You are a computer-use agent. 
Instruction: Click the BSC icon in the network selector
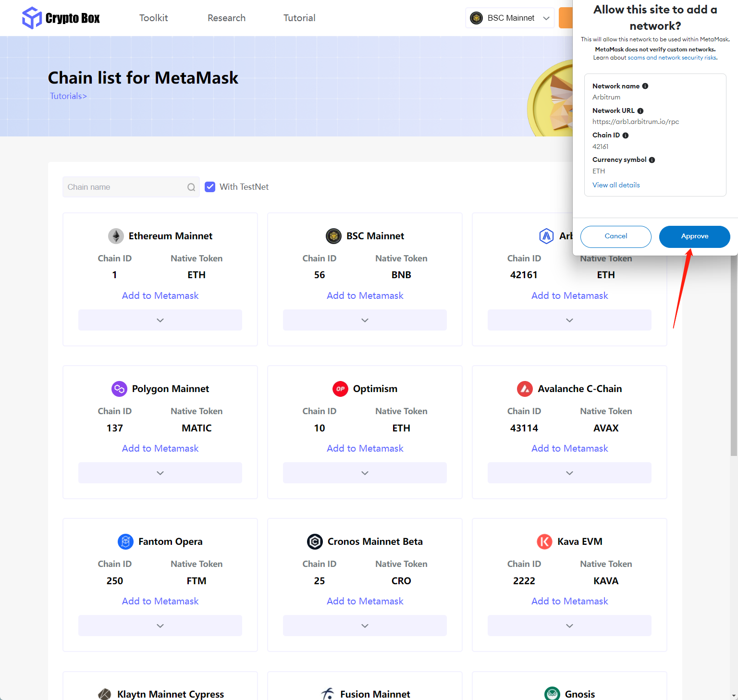point(476,18)
